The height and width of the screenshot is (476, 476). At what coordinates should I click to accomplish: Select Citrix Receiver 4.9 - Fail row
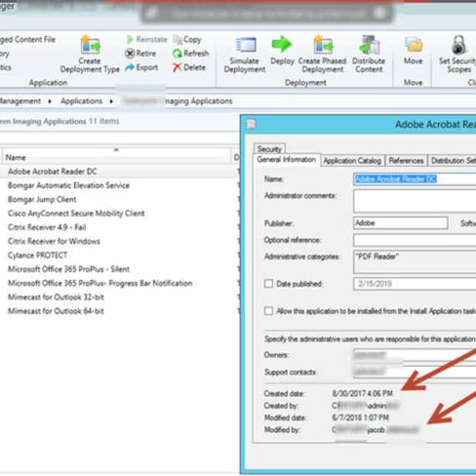click(x=120, y=227)
